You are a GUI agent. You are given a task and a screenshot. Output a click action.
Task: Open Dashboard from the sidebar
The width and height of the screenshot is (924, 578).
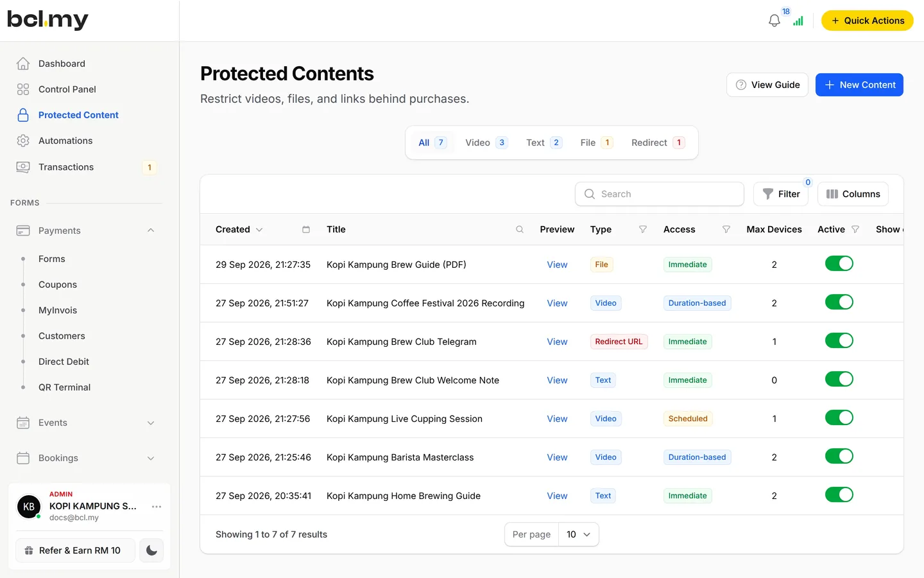62,64
